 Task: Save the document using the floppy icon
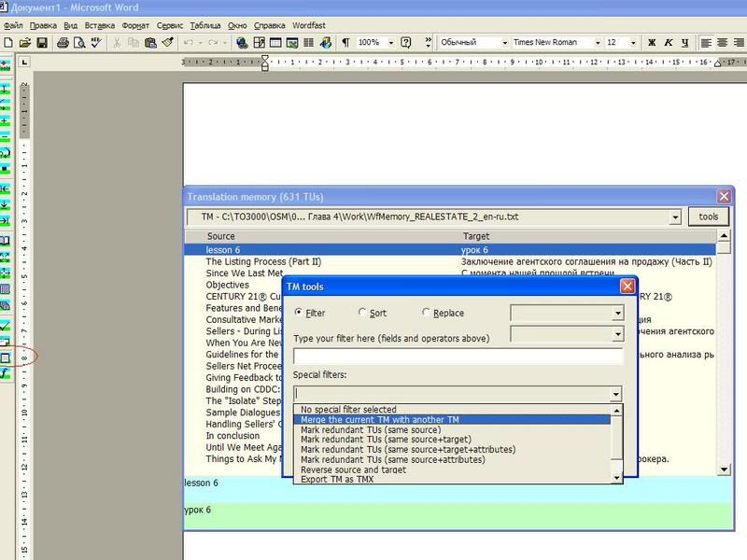[42, 43]
